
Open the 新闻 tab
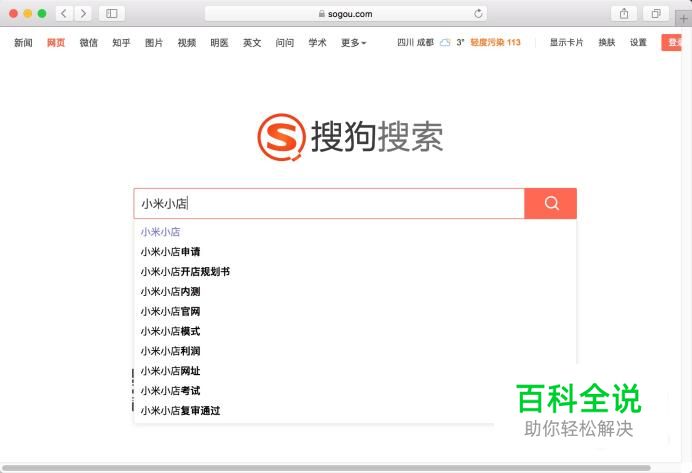pos(23,43)
